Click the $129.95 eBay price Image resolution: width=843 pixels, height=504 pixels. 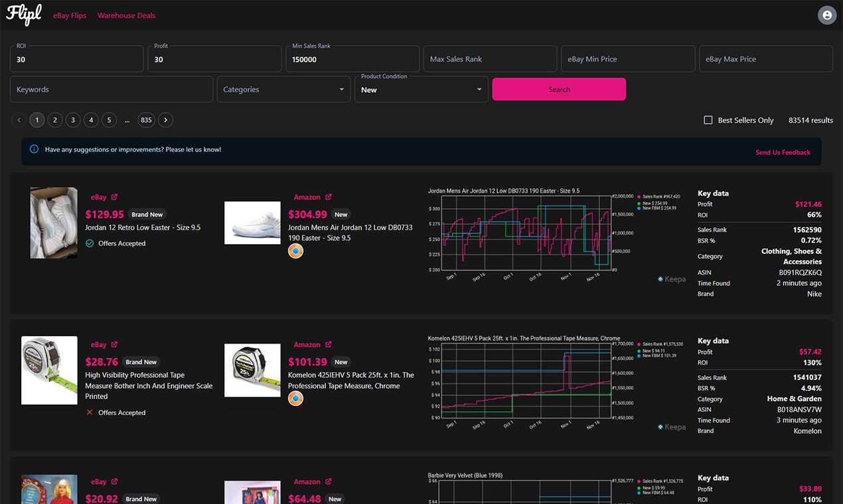(105, 215)
